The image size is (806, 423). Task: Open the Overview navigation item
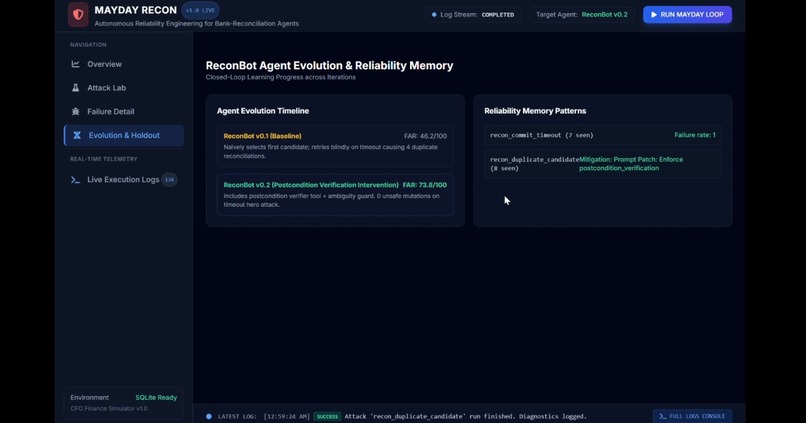(124, 64)
